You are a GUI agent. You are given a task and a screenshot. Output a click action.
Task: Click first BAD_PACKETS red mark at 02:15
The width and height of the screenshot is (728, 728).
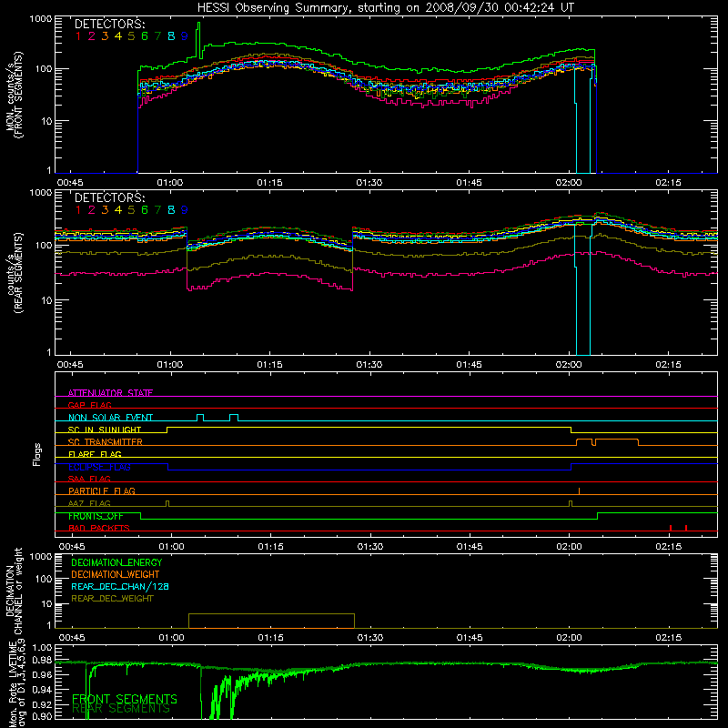[x=671, y=528]
